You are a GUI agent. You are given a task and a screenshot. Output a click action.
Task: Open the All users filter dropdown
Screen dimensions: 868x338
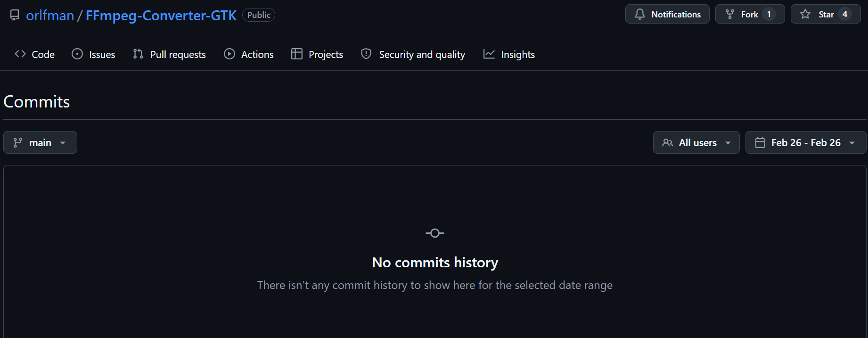[696, 142]
